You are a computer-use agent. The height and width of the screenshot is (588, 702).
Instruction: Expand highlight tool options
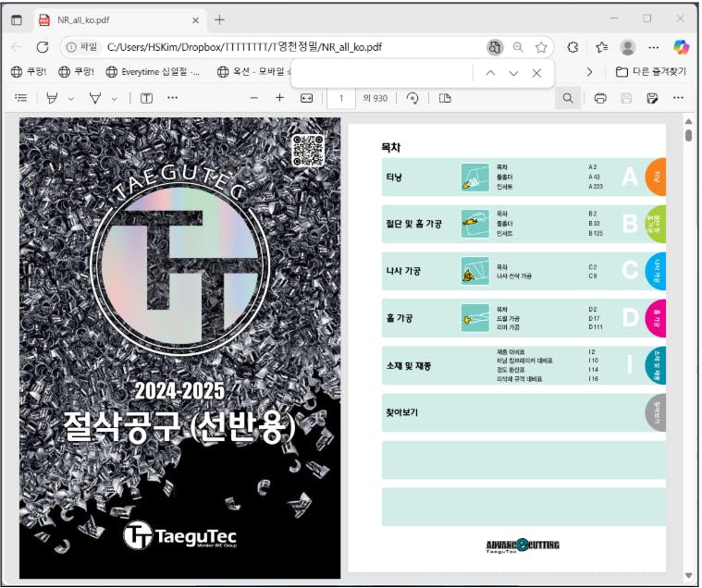coord(70,98)
